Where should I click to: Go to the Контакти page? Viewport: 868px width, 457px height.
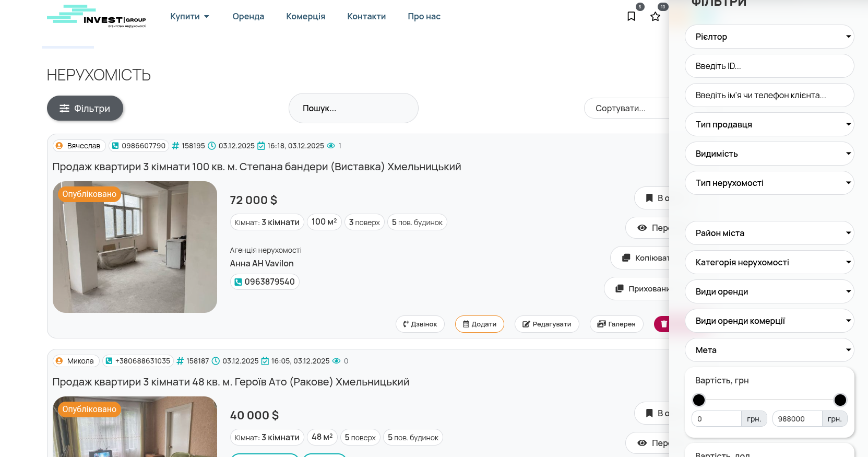point(366,16)
